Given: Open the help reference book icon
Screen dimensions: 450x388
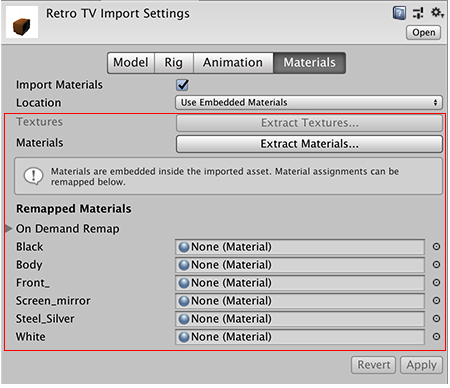Looking at the screenshot, I should click(x=399, y=13).
